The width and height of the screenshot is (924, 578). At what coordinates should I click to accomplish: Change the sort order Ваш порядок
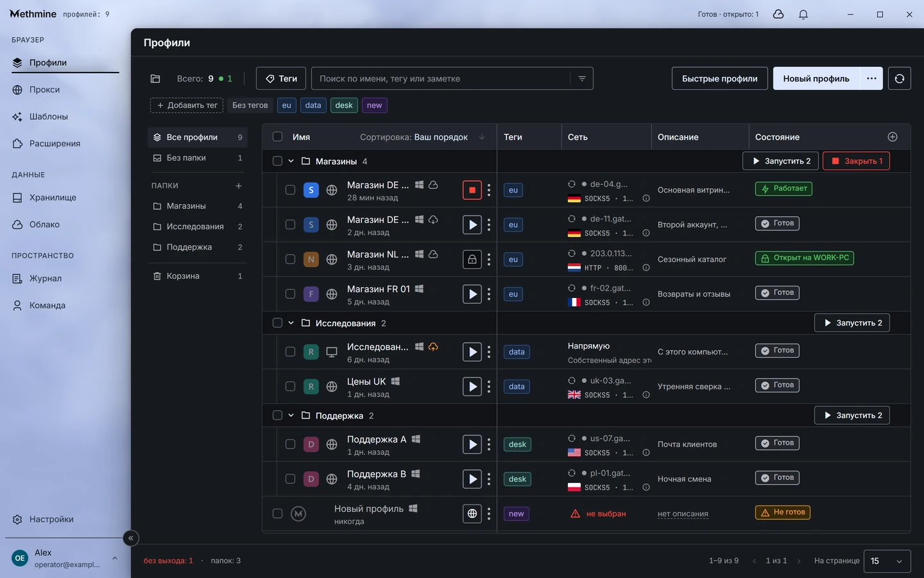pos(422,137)
